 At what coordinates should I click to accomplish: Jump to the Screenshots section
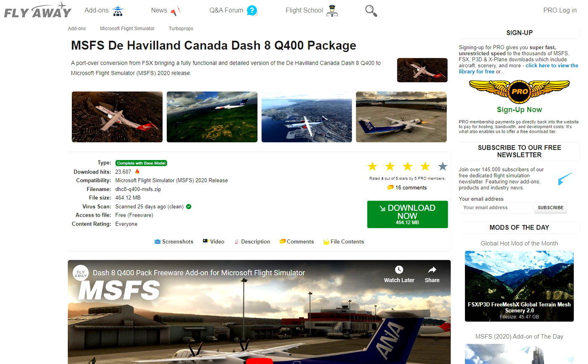(174, 242)
